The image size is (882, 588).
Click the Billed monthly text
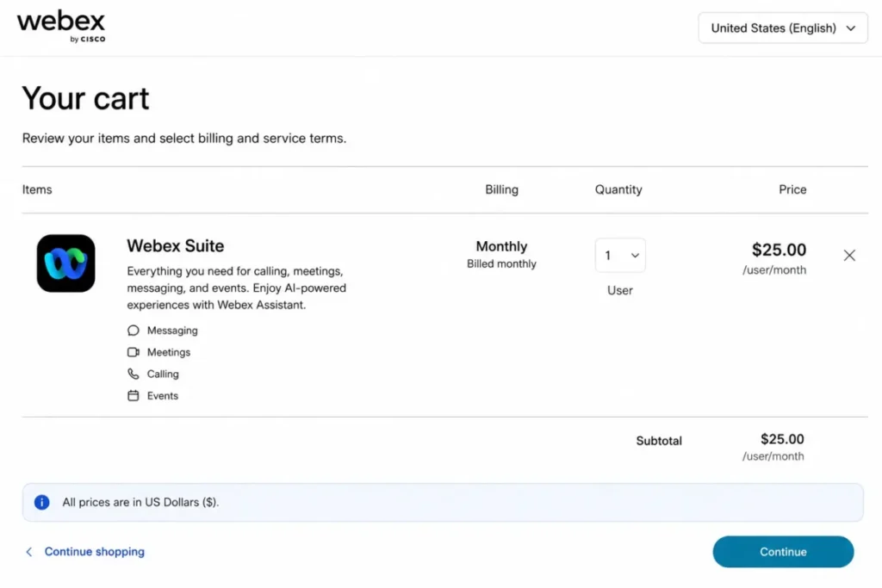click(501, 263)
